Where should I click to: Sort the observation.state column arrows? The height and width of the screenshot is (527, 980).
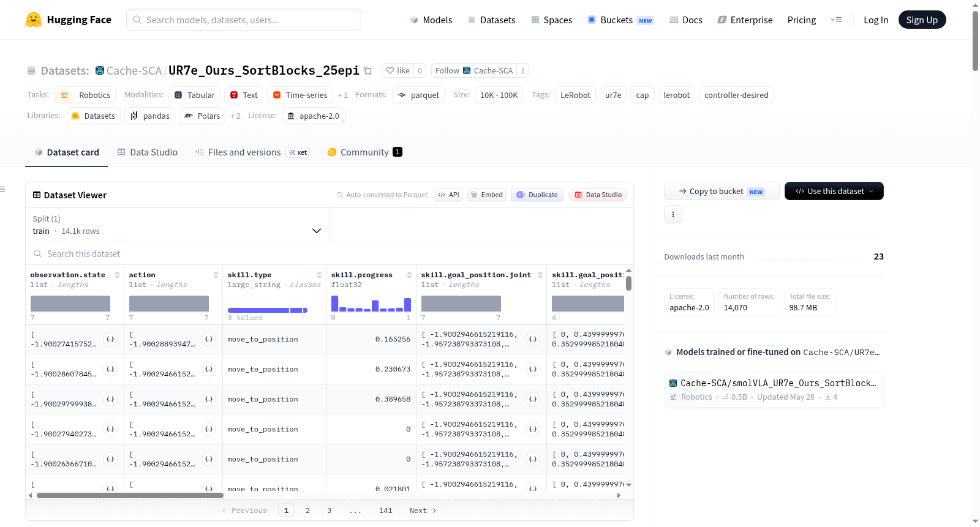(117, 275)
